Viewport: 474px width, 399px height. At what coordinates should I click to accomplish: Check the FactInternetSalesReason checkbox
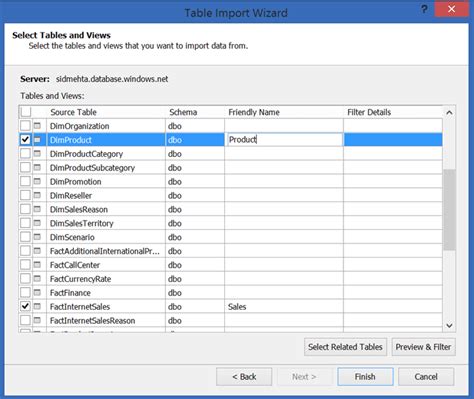tap(25, 320)
